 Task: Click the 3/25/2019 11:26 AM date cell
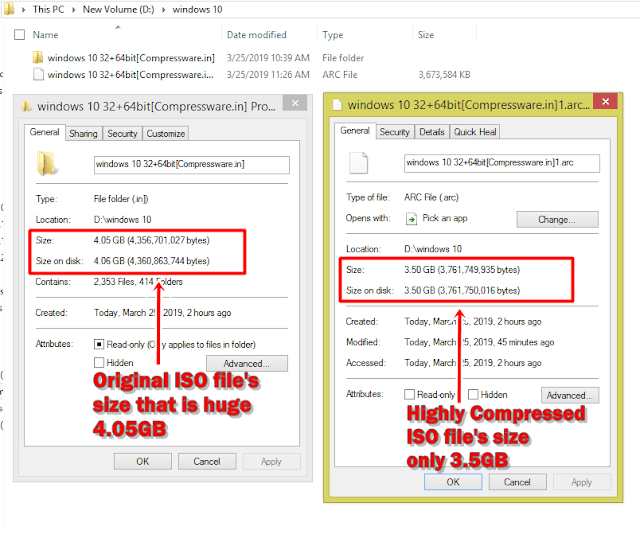point(268,75)
